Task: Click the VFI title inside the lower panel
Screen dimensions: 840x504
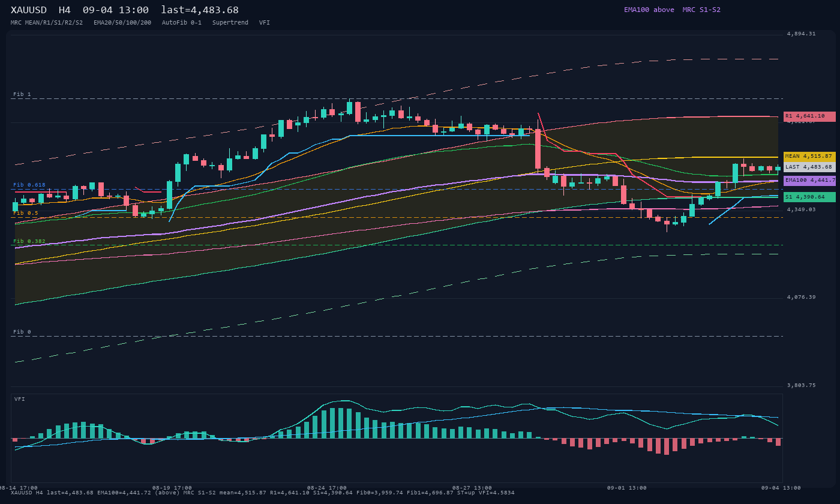Action: pos(20,399)
